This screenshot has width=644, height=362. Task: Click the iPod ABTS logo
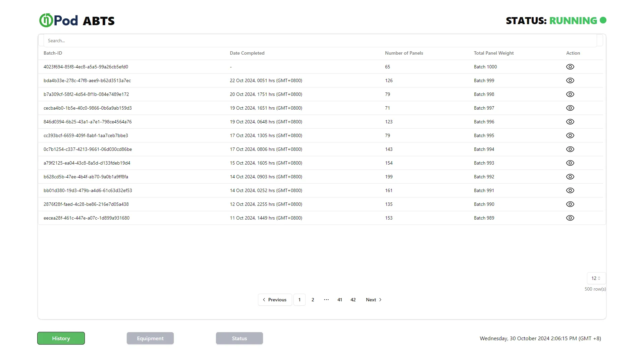click(x=77, y=20)
